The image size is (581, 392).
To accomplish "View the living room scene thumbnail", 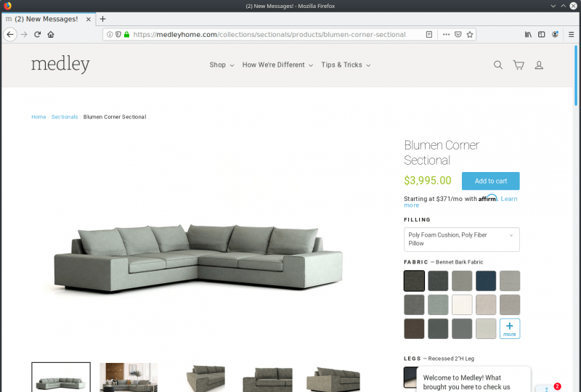I will 129,377.
